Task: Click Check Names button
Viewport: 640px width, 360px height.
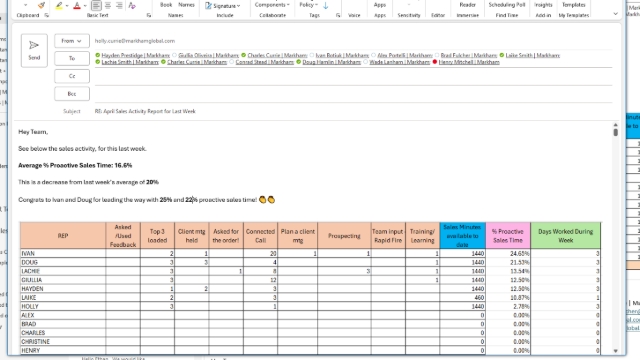Action: pos(186,5)
